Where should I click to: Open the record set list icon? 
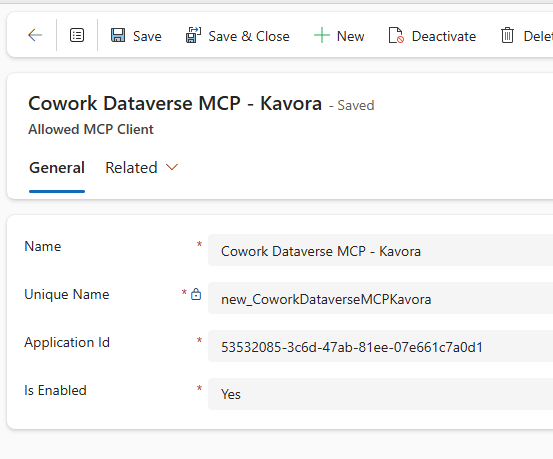pyautogui.click(x=77, y=35)
